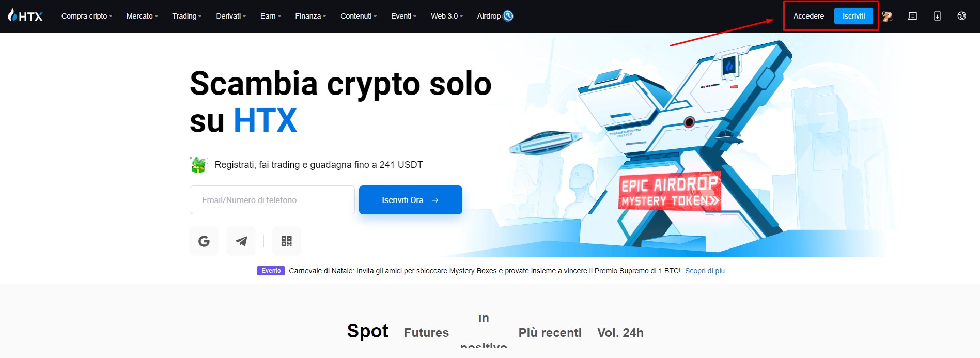The image size is (980, 358).
Task: Open the language globe icon
Action: click(x=961, y=16)
